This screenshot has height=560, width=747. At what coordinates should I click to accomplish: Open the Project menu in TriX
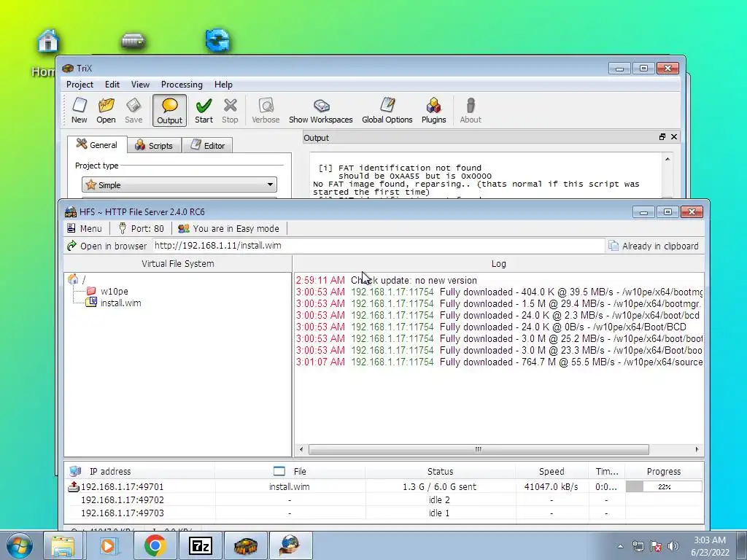point(80,85)
